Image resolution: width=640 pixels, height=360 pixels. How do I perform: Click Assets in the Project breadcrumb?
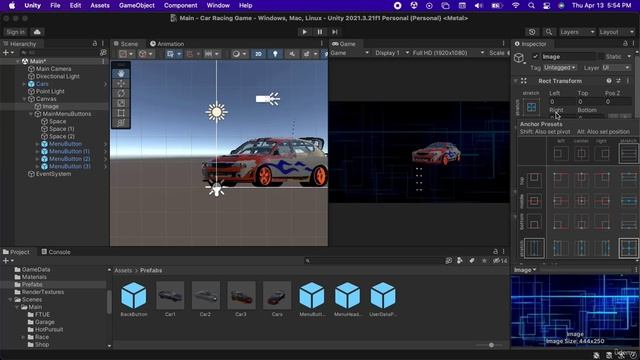click(123, 270)
